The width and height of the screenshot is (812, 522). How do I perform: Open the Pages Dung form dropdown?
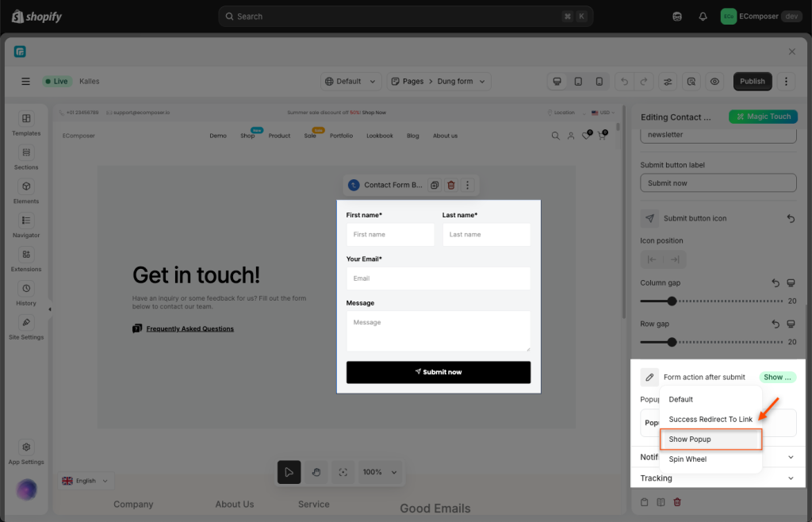[439, 81]
